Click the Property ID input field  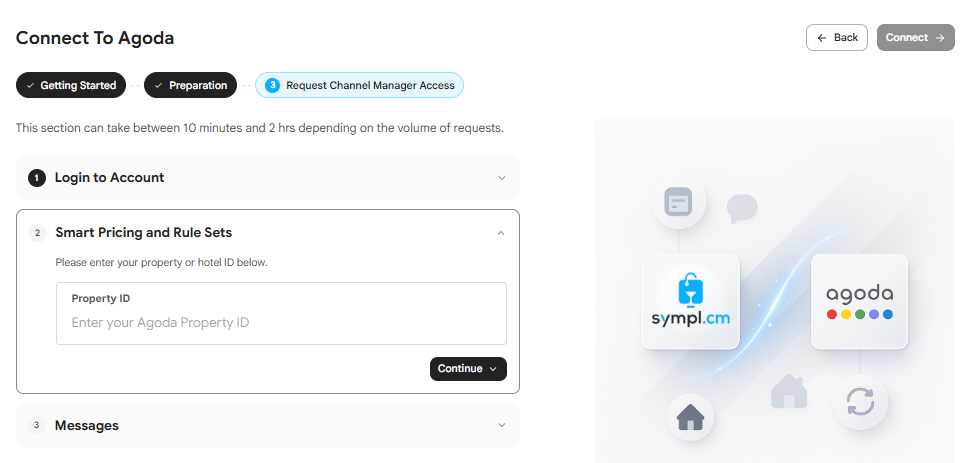pos(281,314)
